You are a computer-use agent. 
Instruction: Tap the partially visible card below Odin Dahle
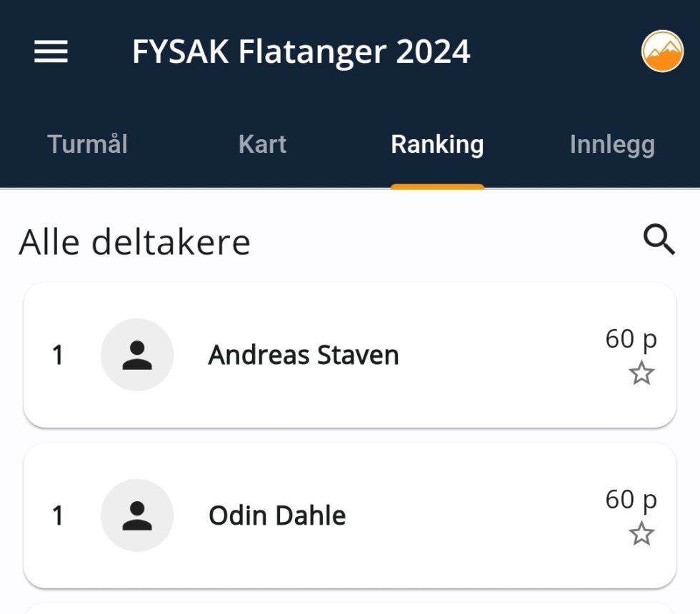(350, 608)
